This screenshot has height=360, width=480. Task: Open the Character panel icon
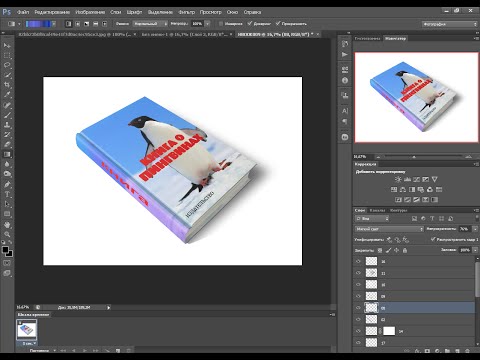(345, 111)
